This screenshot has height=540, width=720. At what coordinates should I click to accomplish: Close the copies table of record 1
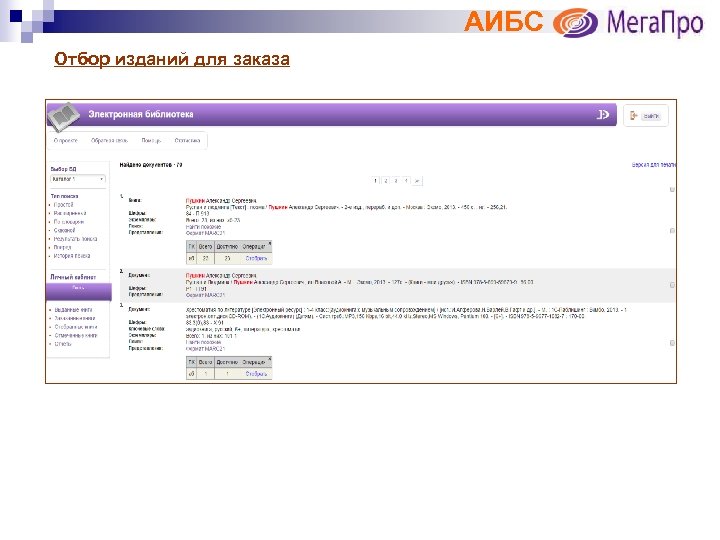[270, 243]
